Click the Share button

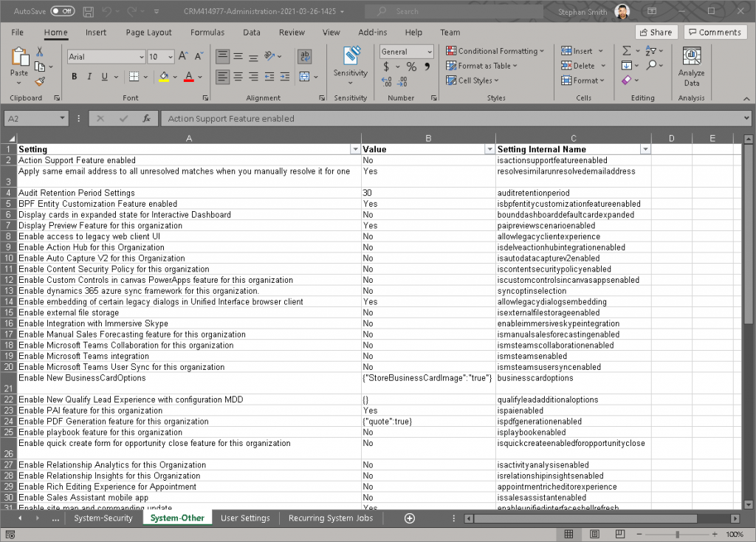click(x=656, y=32)
